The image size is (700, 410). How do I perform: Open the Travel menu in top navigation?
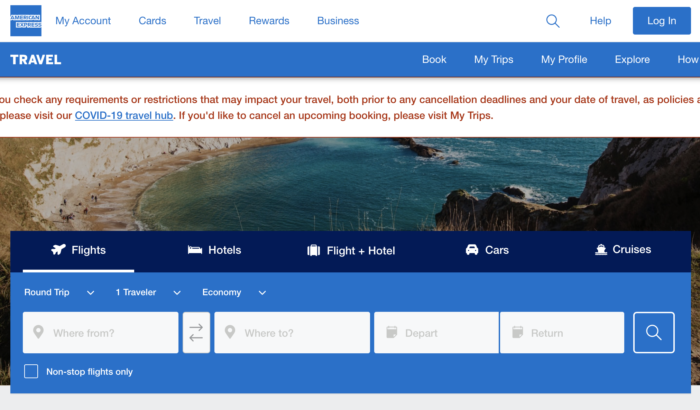coord(207,21)
